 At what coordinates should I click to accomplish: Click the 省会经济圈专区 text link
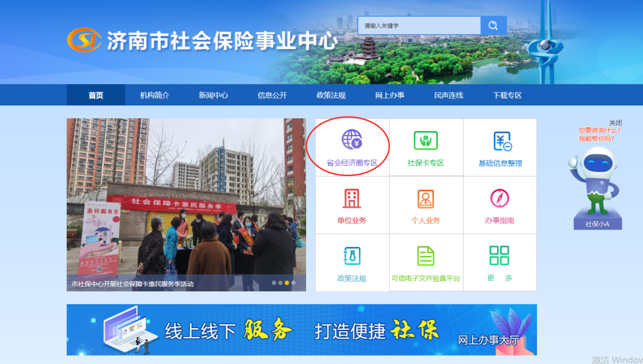tap(352, 163)
